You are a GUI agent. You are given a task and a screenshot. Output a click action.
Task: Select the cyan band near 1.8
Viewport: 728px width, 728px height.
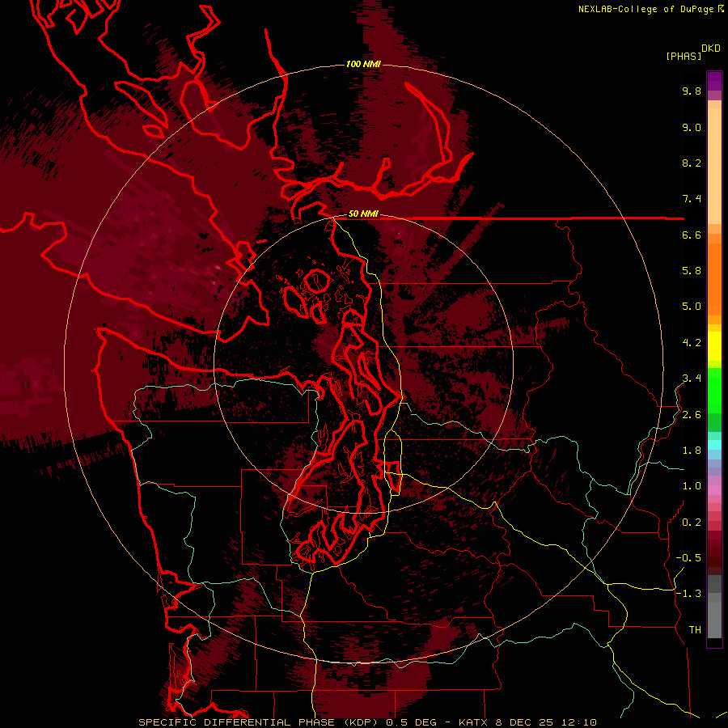[x=714, y=445]
